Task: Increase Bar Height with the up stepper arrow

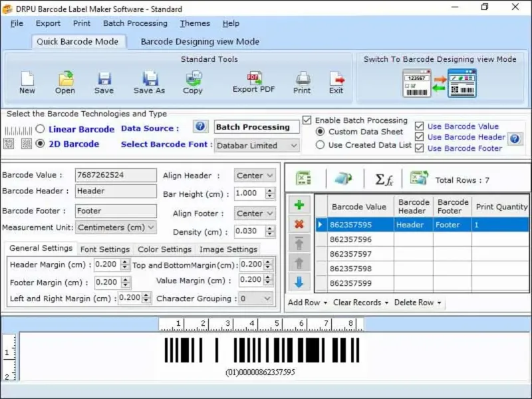Action: [x=270, y=191]
